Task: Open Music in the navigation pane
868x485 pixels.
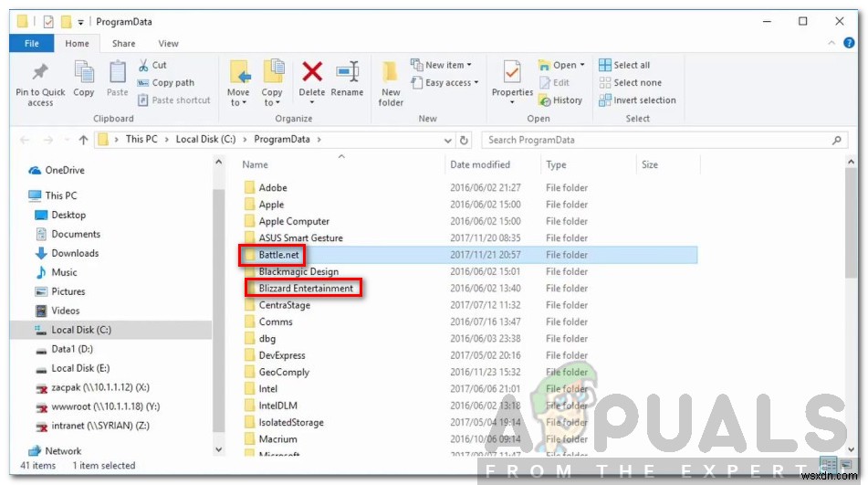Action: click(x=57, y=272)
